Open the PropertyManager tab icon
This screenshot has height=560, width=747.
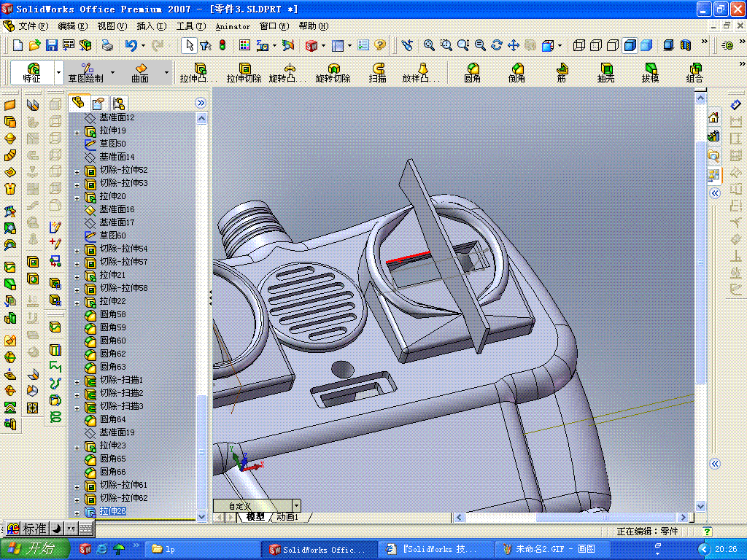pyautogui.click(x=98, y=104)
